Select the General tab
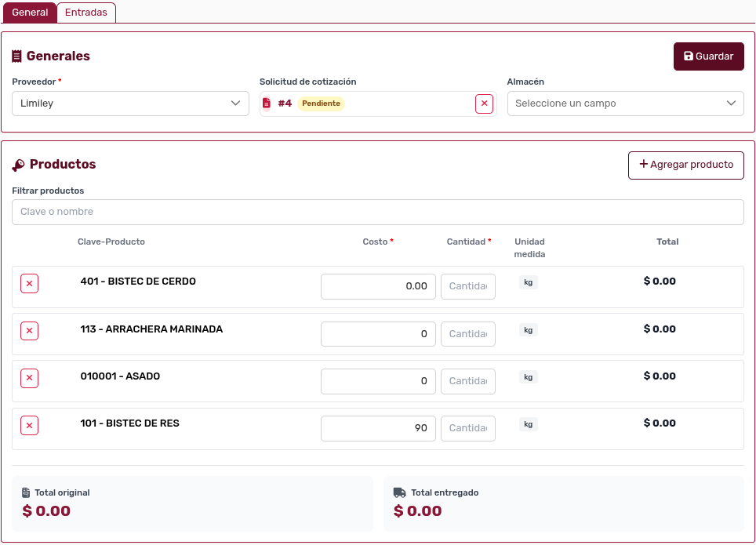 coord(30,13)
